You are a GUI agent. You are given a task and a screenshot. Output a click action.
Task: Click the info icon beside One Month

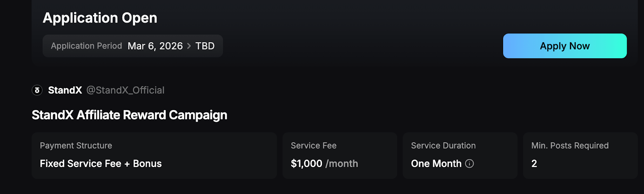[x=469, y=163]
